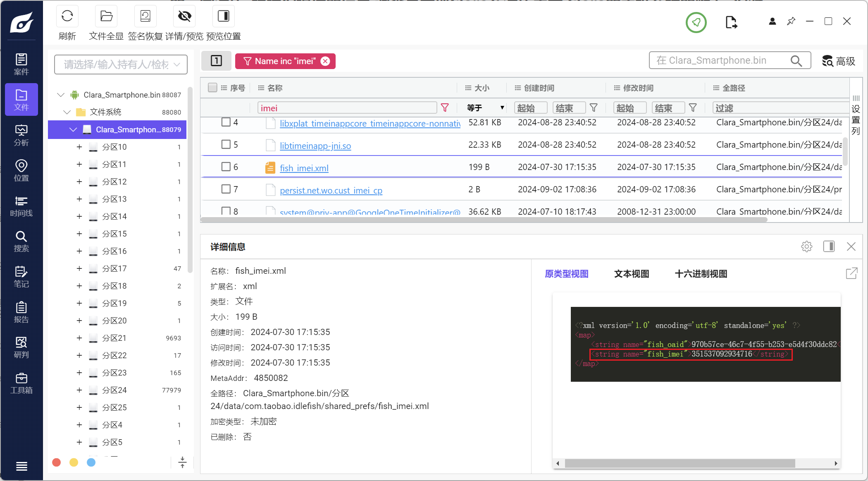The height and width of the screenshot is (481, 868).
Task: Open the 分析 sidebar section
Action: point(21,135)
